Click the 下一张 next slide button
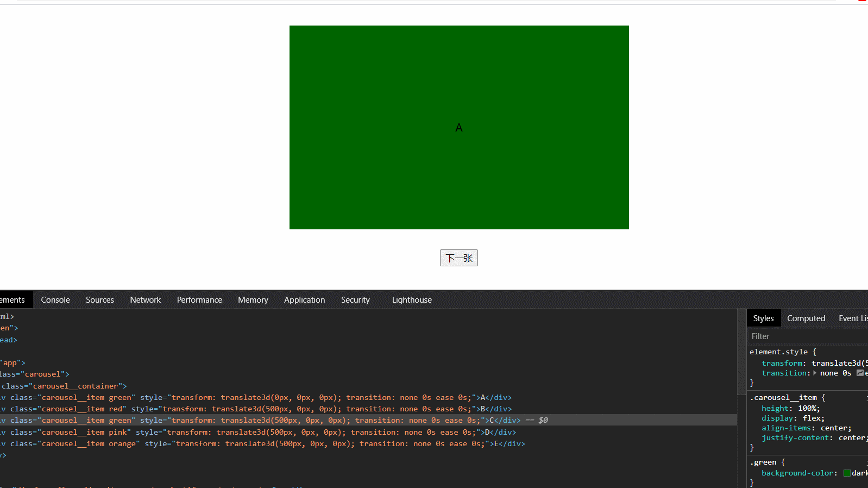The height and width of the screenshot is (488, 868). click(459, 258)
